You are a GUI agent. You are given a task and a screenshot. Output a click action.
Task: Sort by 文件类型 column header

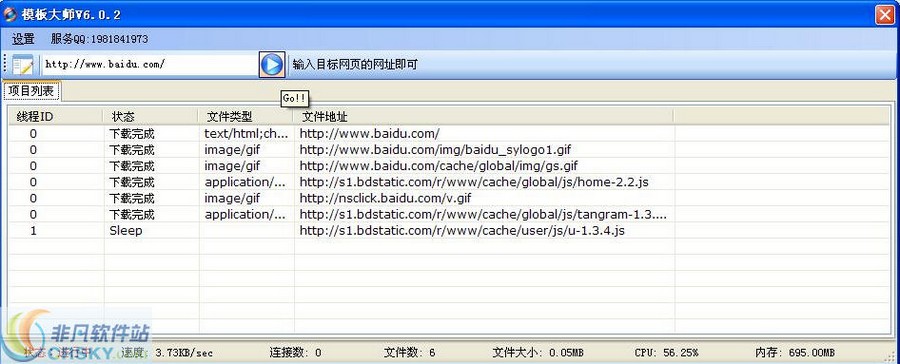point(246,117)
